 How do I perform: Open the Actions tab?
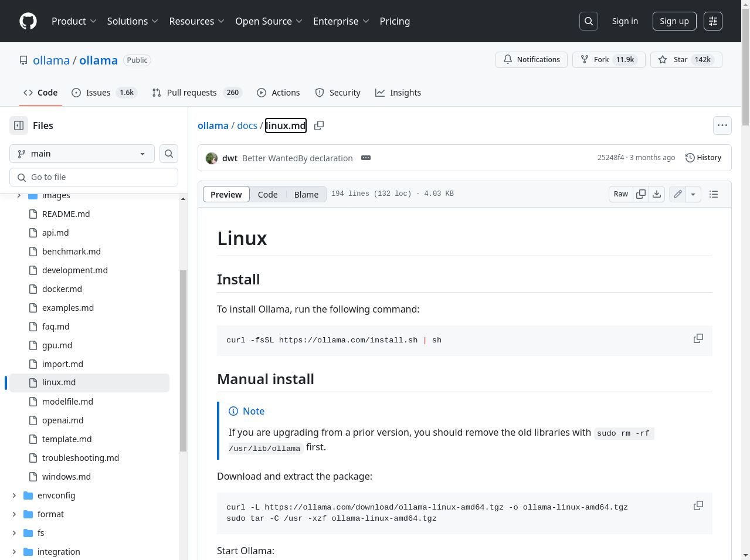279,93
